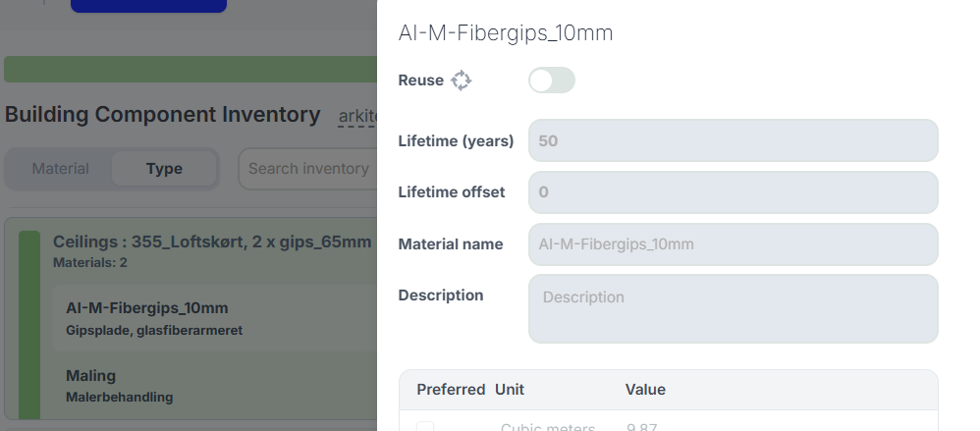The image size is (980, 431).
Task: Switch to the Material tab
Action: tap(60, 169)
